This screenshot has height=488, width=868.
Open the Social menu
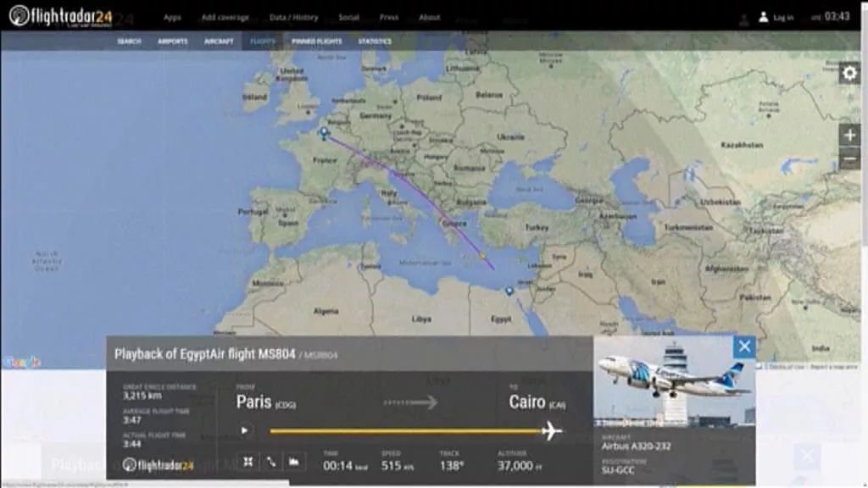click(348, 17)
